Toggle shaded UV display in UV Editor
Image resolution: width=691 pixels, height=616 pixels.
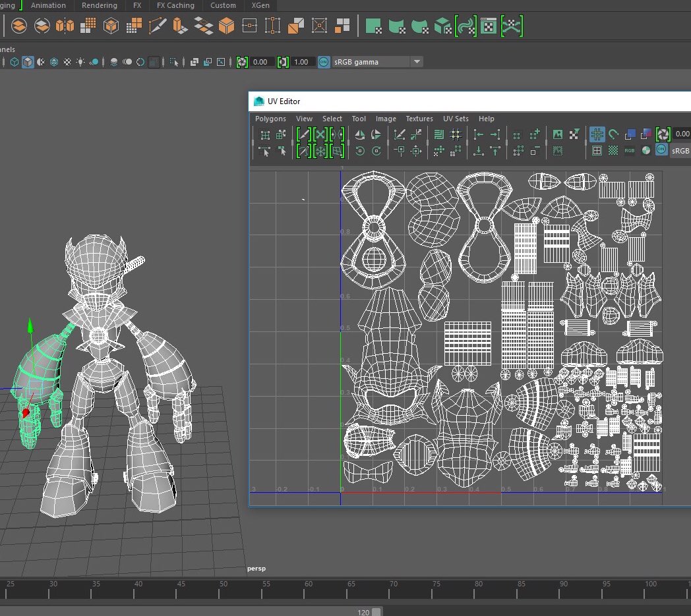(630, 135)
